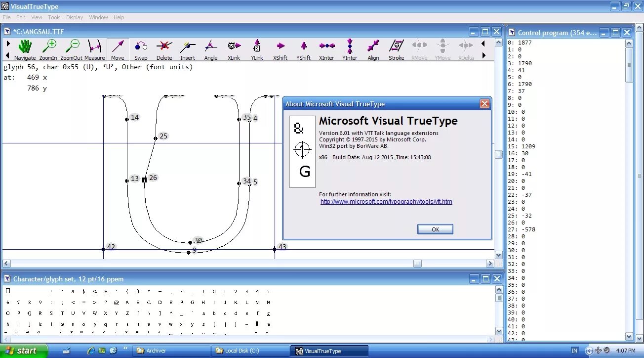The width and height of the screenshot is (644, 358).
Task: Select control point 26 on the glyph
Action: [144, 180]
